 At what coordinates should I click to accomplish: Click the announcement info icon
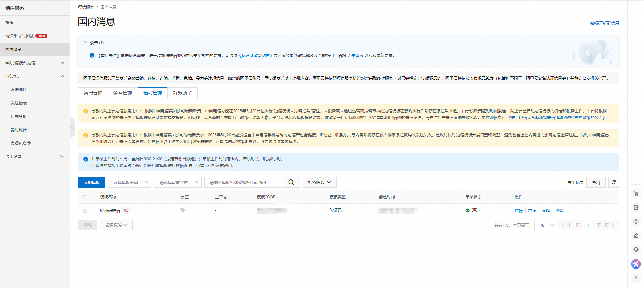point(92,55)
